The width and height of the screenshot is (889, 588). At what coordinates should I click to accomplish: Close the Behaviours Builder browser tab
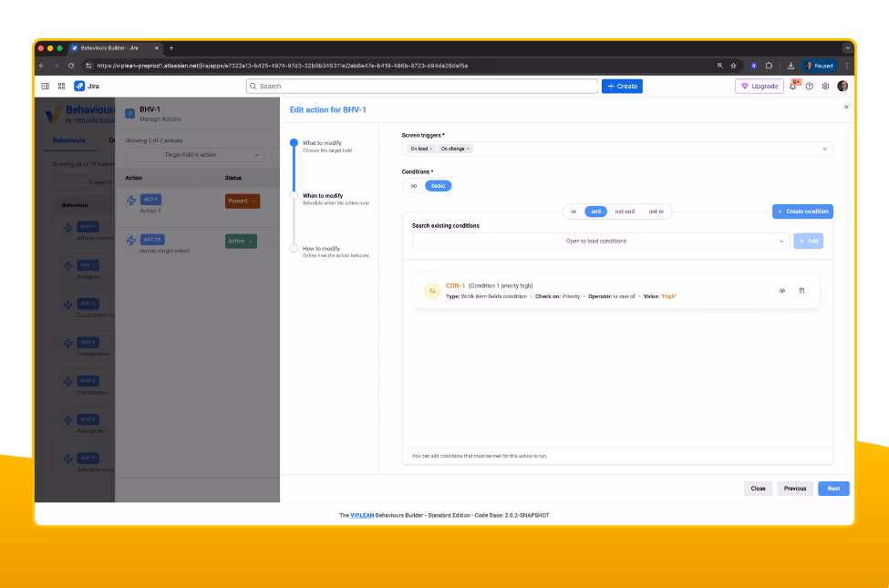(157, 48)
